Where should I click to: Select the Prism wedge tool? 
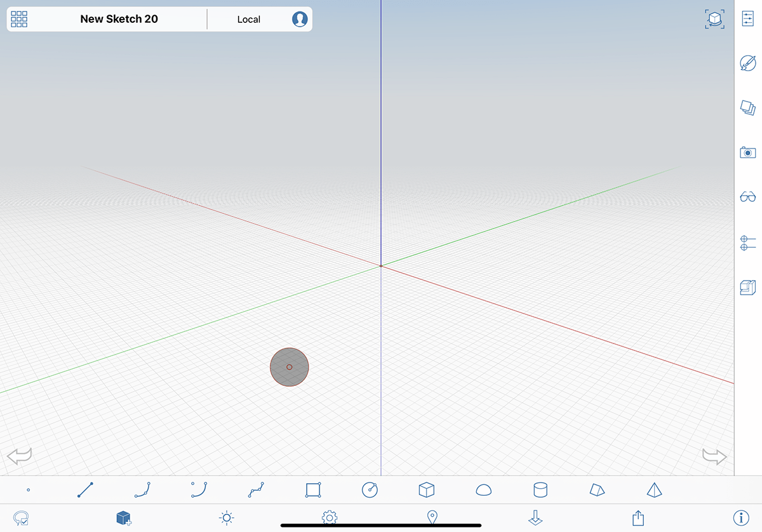click(x=598, y=490)
